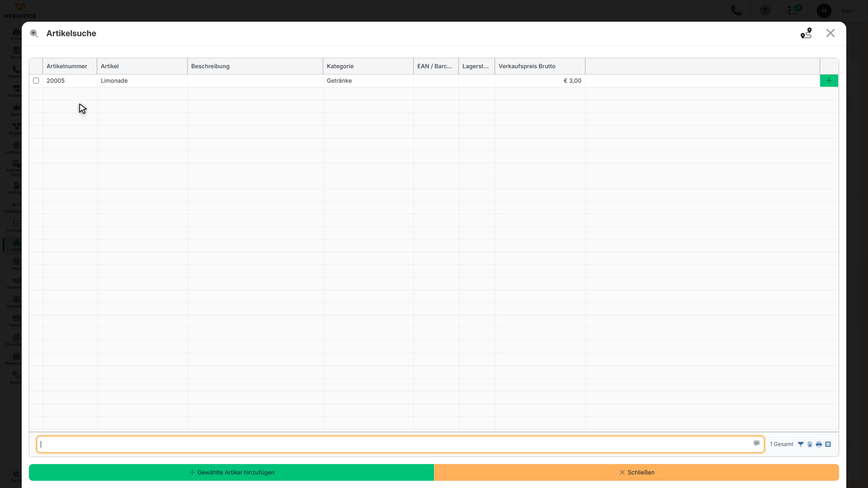Image resolution: width=868 pixels, height=488 pixels.
Task: Tick the checkbox for article 20005
Action: point(36,81)
